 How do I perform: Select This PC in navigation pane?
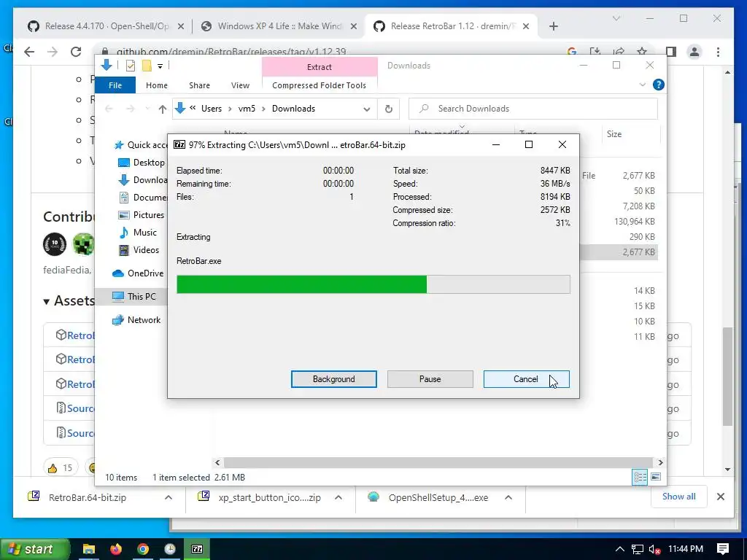point(134,296)
